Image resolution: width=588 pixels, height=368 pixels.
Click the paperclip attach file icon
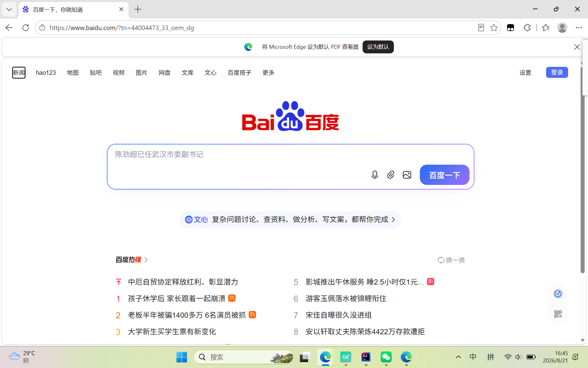point(391,175)
